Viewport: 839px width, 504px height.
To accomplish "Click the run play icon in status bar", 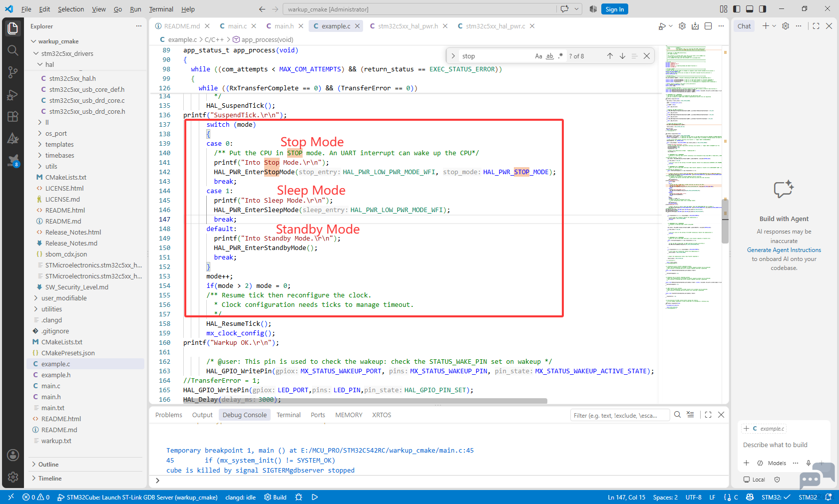I will tap(315, 497).
